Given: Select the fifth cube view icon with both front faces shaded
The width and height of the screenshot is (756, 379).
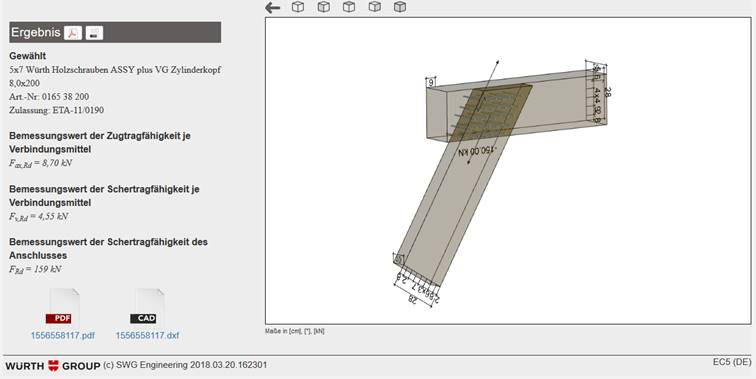Looking at the screenshot, I should pos(400,7).
